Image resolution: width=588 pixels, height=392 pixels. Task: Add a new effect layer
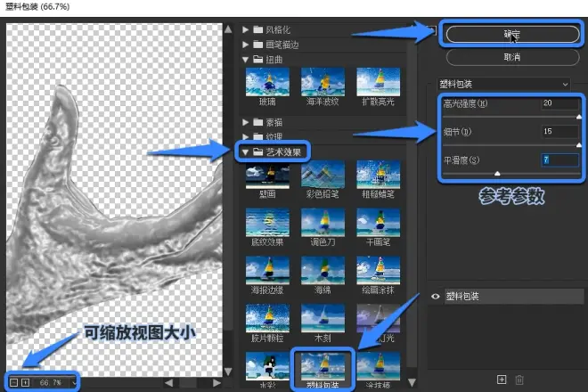point(502,380)
